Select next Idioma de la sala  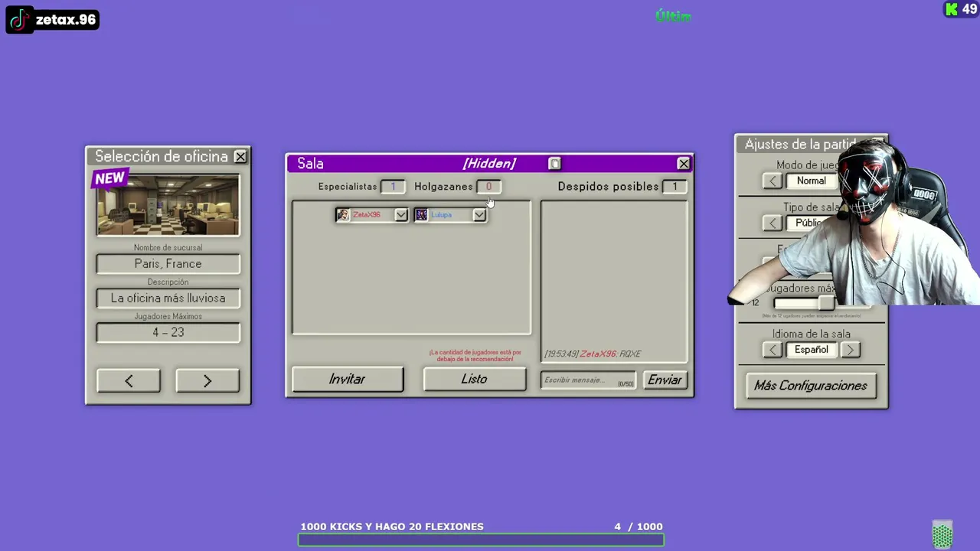(x=850, y=350)
